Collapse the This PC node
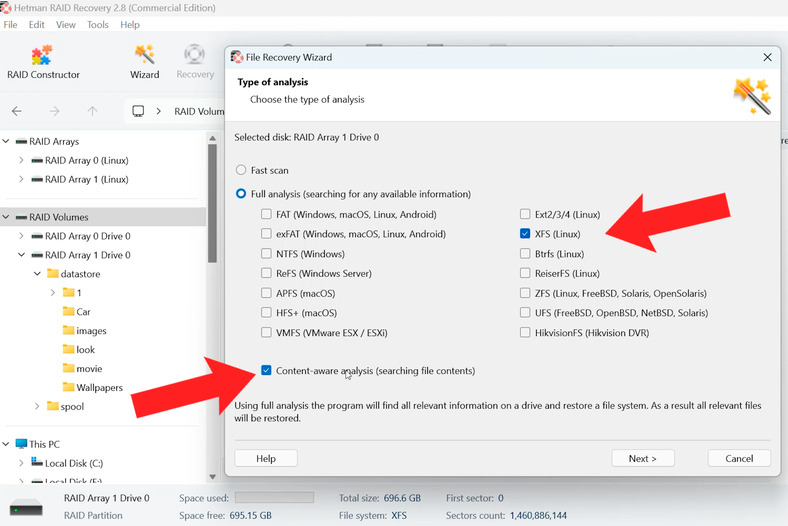The height and width of the screenshot is (526, 788). click(x=6, y=444)
